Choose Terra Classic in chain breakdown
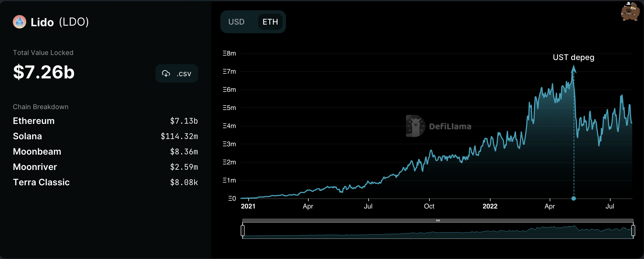644x259 pixels. pyautogui.click(x=41, y=182)
